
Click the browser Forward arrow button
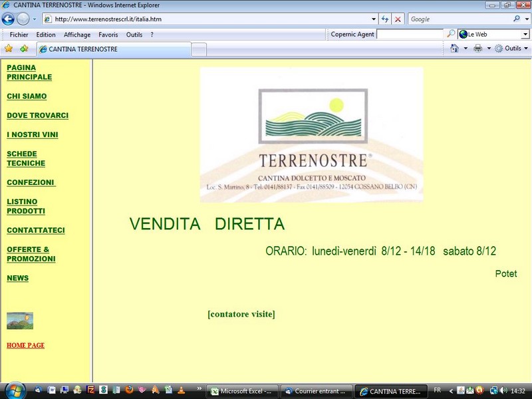[23, 19]
